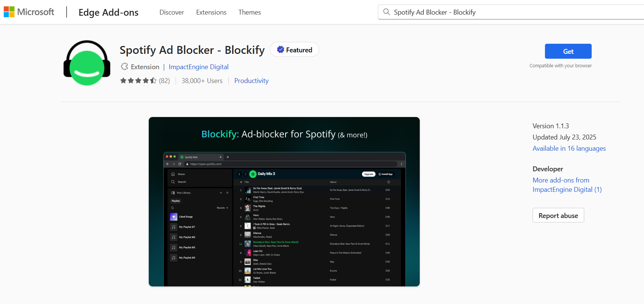
Task: Click the Updated July 23, 2025 text
Action: (564, 137)
